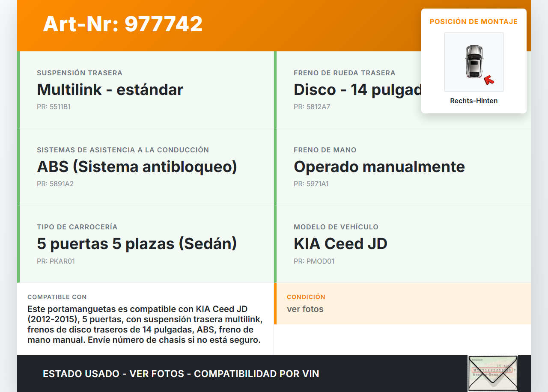Image resolution: width=548 pixels, height=392 pixels.
Task: Click the 'Rechts-Hinten' caption
Action: point(474,101)
